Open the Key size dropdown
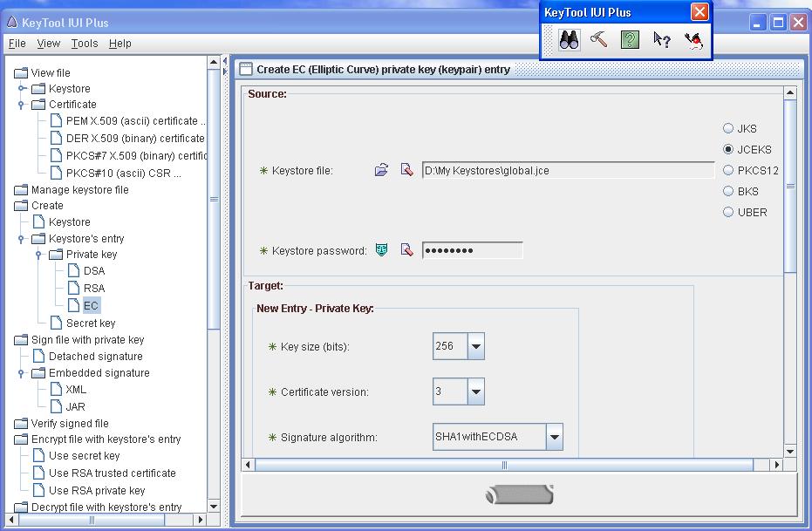Viewport: 812px width, 531px height. pyautogui.click(x=475, y=346)
